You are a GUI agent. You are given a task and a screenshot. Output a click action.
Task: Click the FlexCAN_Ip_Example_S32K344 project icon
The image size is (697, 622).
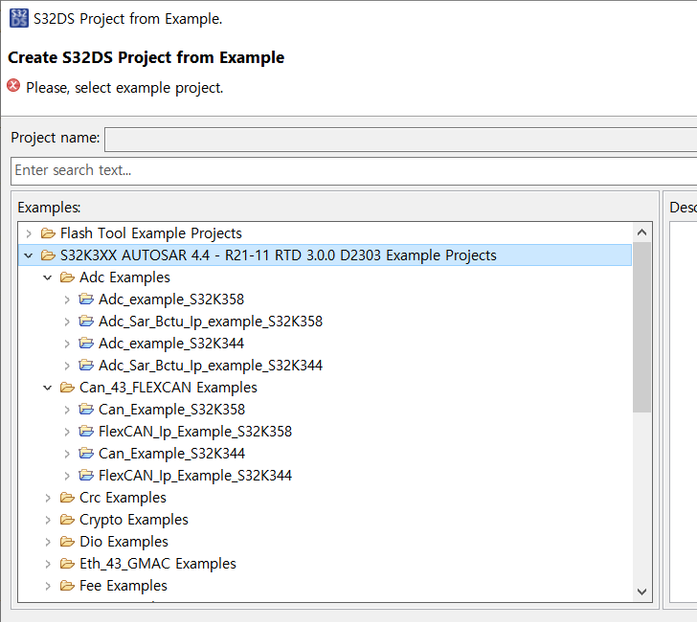coord(86,475)
